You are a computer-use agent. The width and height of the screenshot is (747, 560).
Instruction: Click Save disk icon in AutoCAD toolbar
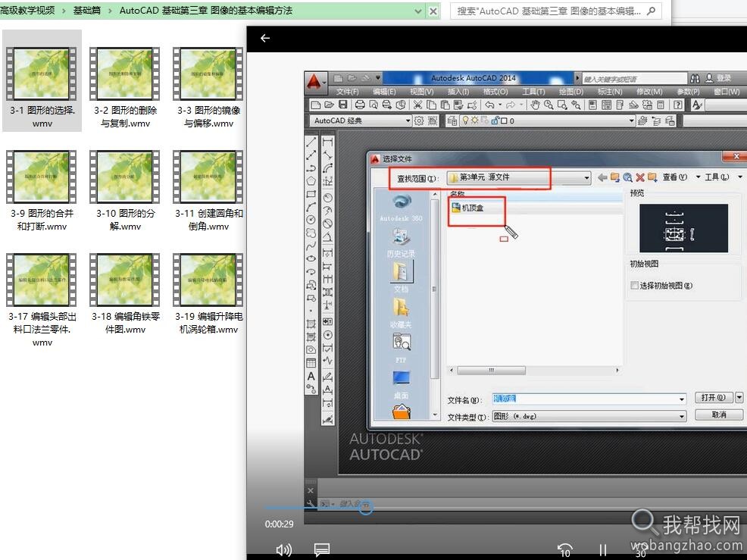click(x=342, y=105)
